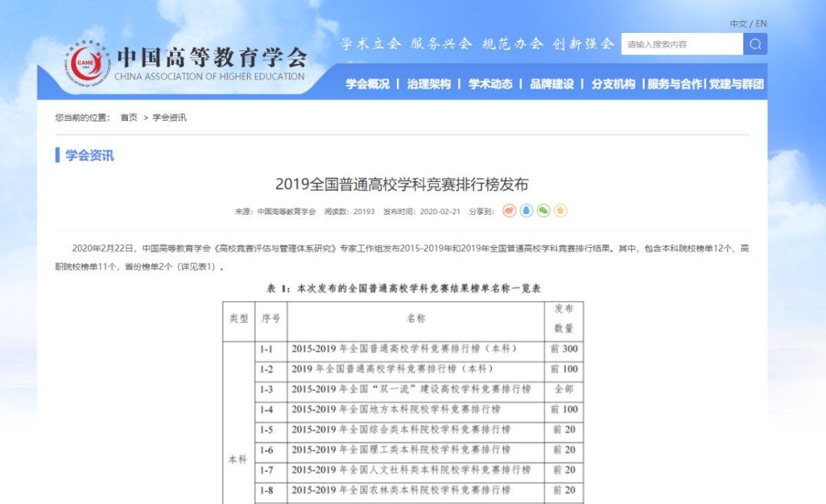
Task: Share the article to Sina Weibo
Action: click(x=509, y=210)
